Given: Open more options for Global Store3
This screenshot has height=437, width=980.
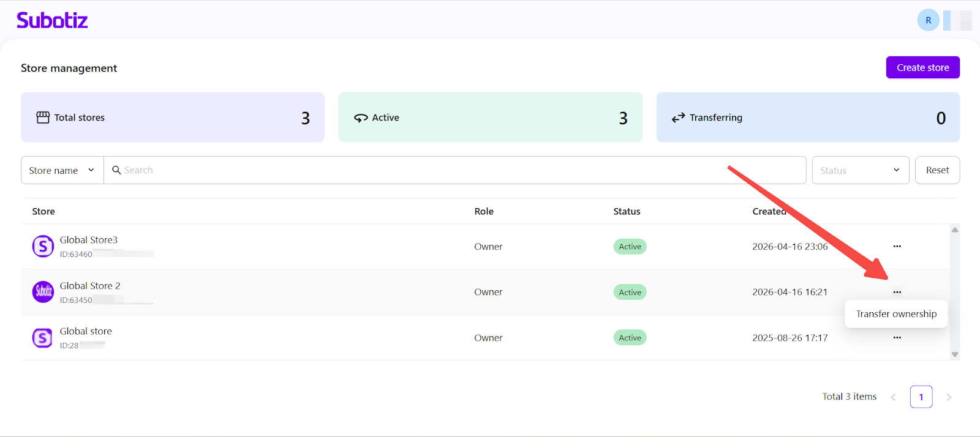Looking at the screenshot, I should coord(897,247).
